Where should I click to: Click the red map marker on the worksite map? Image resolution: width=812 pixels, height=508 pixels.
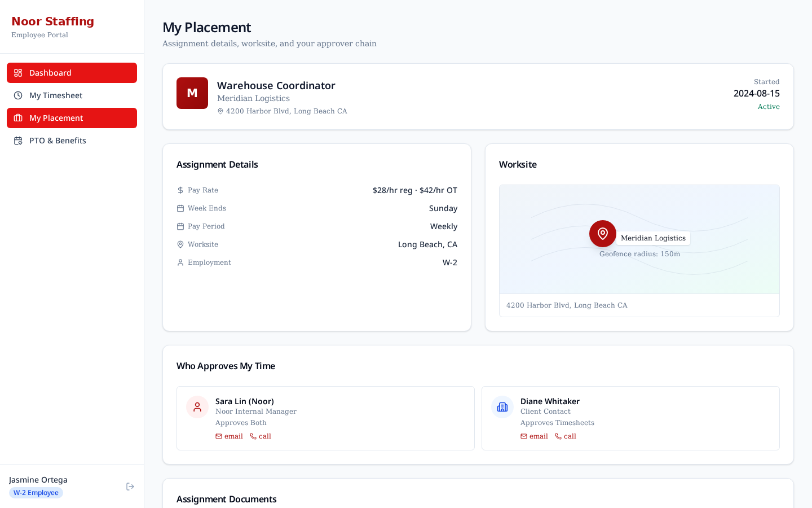coord(603,234)
